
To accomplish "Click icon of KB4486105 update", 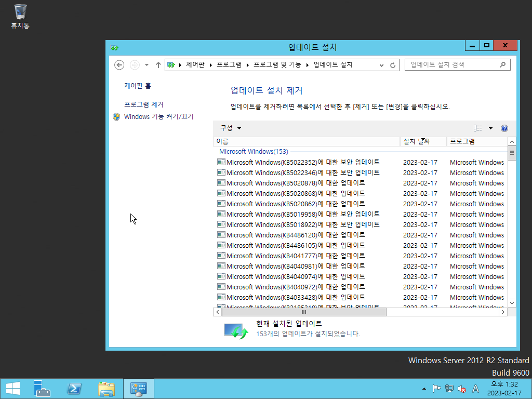I will pos(221,245).
